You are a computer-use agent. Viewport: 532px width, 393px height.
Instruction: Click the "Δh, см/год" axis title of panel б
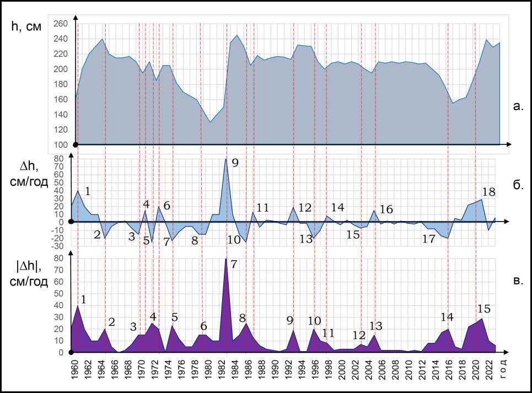coord(29,175)
